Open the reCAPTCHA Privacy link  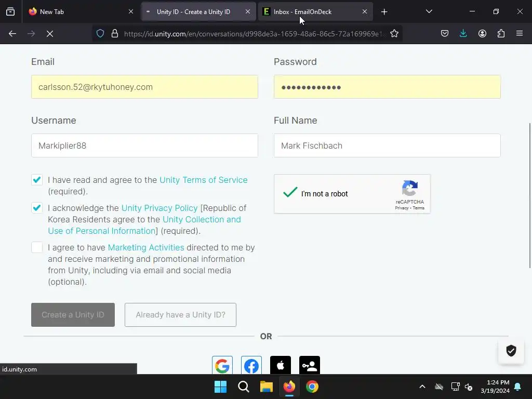coord(402,208)
